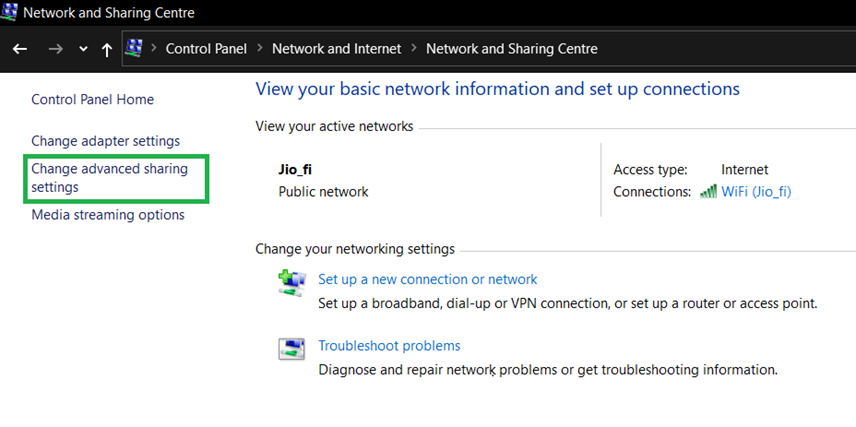Go up one level with the up arrow
The image size is (856, 427).
(x=106, y=50)
